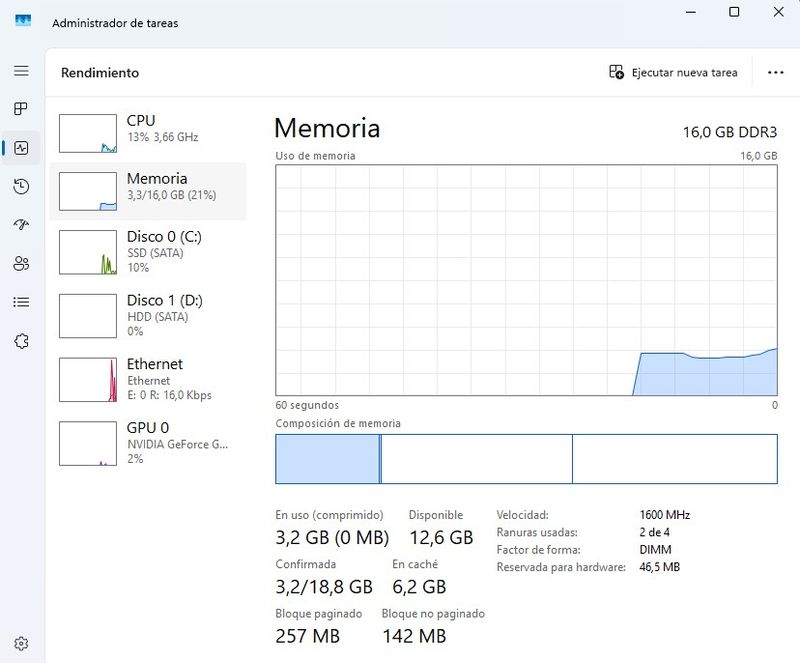
Task: Click the Memoria mini graph thumbnail
Action: coord(88,191)
